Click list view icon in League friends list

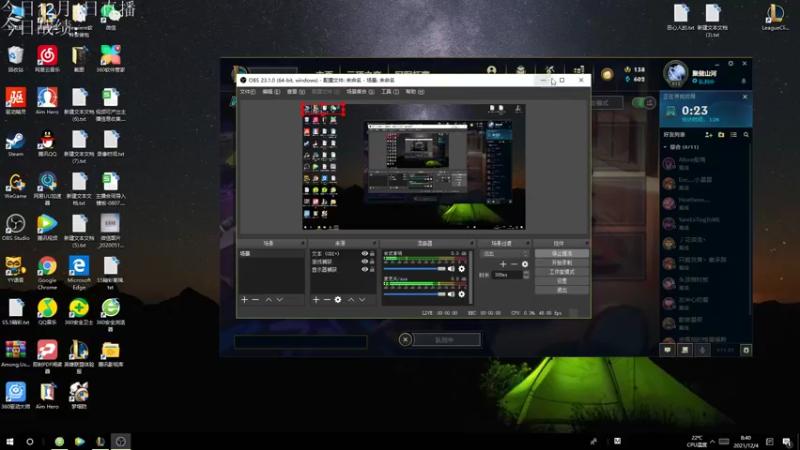click(734, 135)
